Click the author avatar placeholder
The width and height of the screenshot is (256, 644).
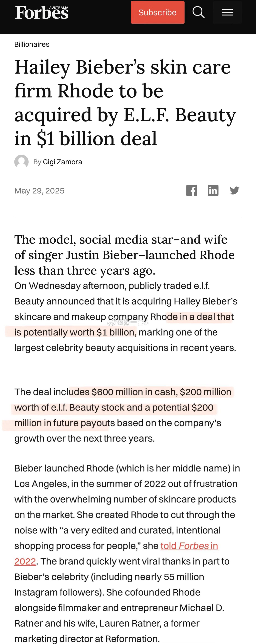coord(21,162)
